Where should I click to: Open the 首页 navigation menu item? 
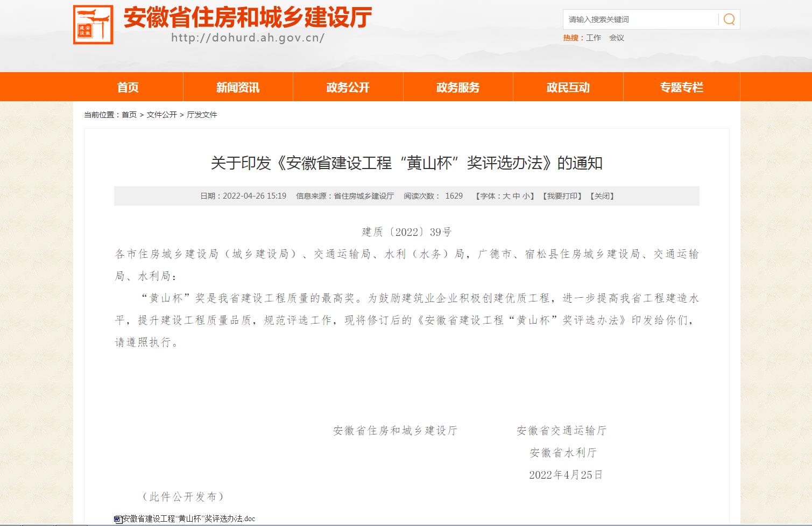point(129,87)
